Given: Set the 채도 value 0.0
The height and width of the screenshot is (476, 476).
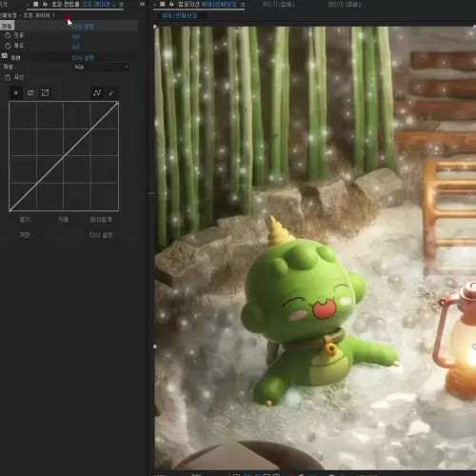Looking at the screenshot, I should point(75,47).
